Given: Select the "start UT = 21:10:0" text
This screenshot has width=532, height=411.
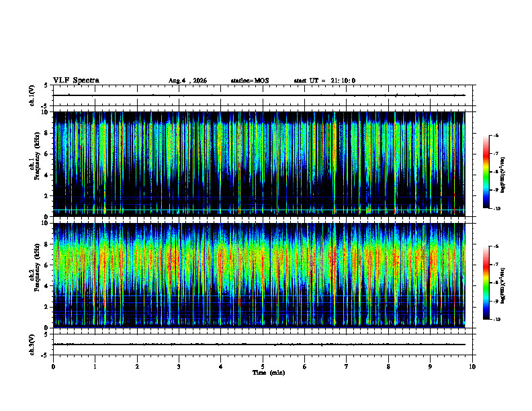Looking at the screenshot, I should [324, 81].
